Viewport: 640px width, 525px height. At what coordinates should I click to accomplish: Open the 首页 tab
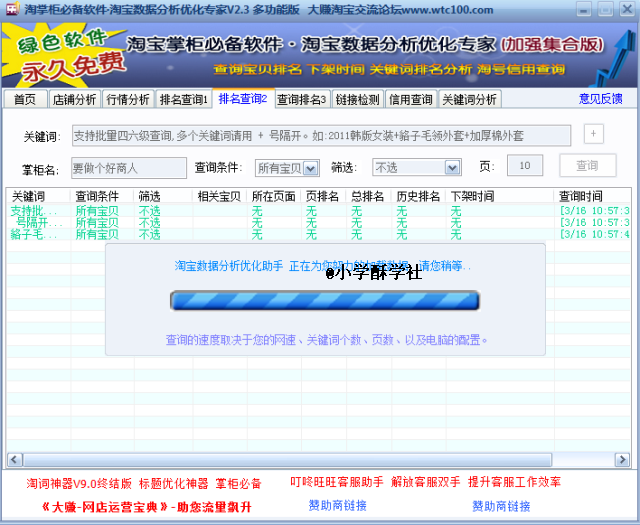tap(25, 99)
